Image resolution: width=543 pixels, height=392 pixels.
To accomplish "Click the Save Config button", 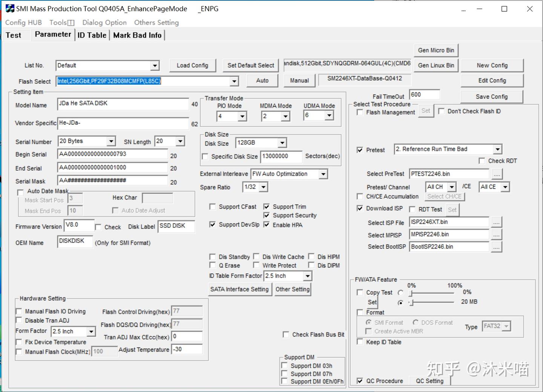I will [x=492, y=96].
